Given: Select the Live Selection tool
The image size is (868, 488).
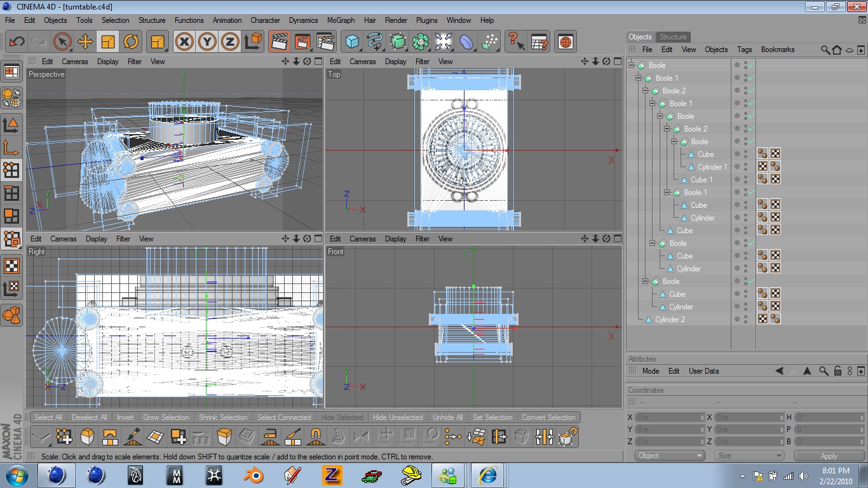Looking at the screenshot, I should tap(62, 42).
